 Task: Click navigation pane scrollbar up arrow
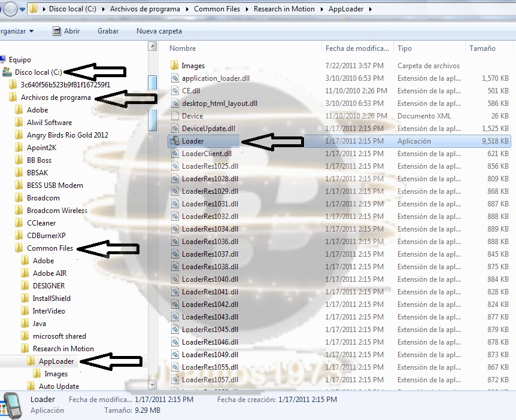pyautogui.click(x=152, y=46)
